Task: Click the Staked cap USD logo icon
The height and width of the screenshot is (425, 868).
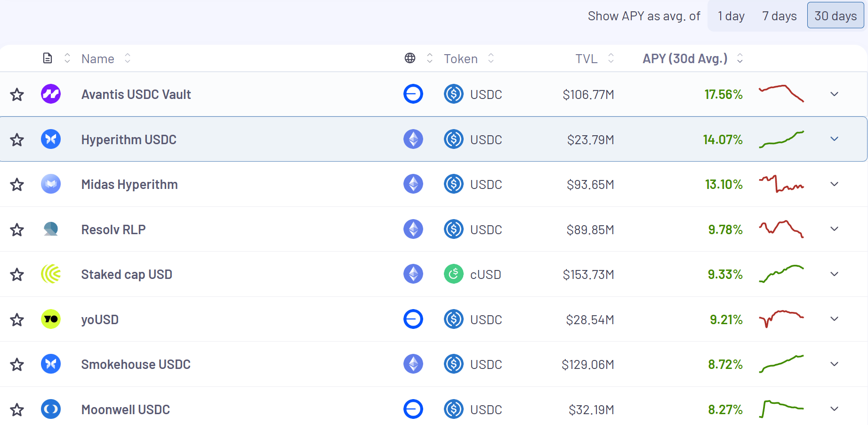Action: (x=51, y=274)
